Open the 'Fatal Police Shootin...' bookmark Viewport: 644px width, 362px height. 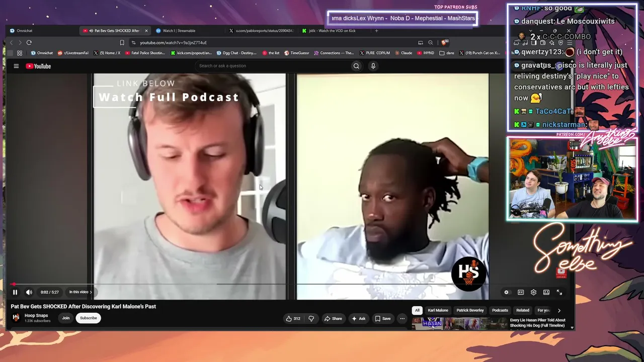tap(145, 53)
